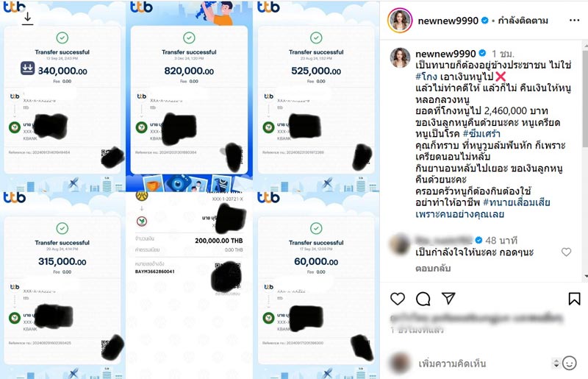The height and width of the screenshot is (379, 588).
Task: Open the three-dot more options menu
Action: point(574,21)
